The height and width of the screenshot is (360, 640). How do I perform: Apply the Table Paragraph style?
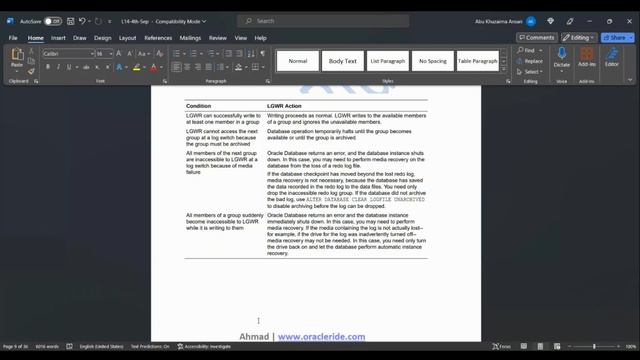coord(478,61)
